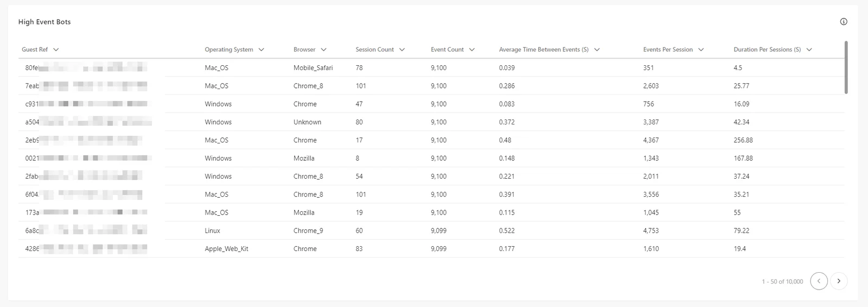
Task: Open Operating System column dropdown arrow
Action: point(261,49)
